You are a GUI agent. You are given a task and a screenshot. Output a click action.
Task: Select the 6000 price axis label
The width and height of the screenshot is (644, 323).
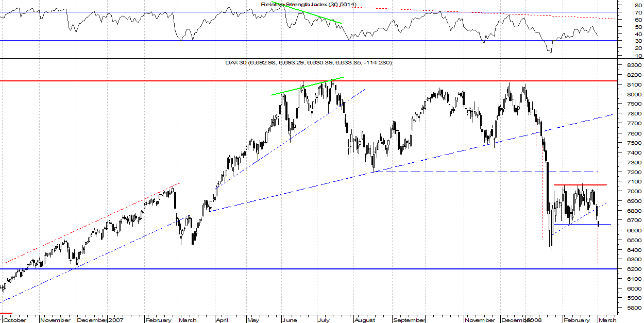635,288
